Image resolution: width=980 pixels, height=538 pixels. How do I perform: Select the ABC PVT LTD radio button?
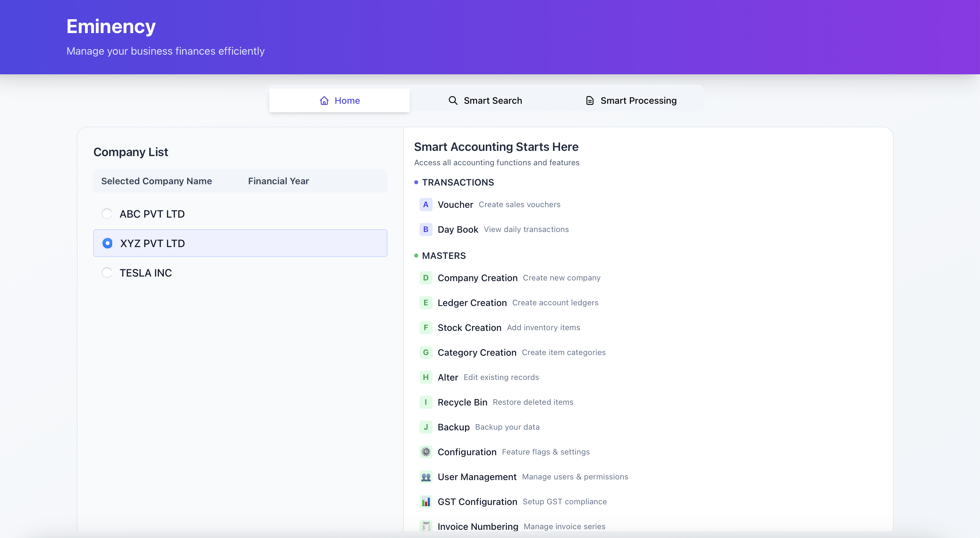(107, 214)
